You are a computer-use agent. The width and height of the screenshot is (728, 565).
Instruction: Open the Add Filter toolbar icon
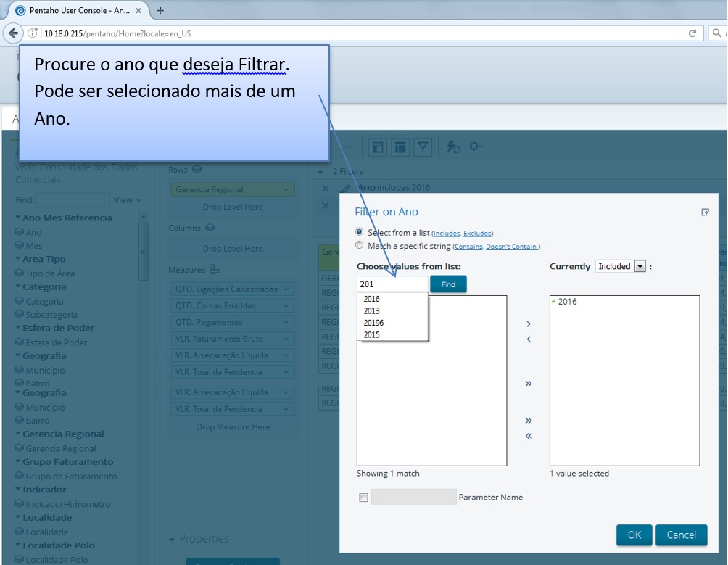(x=424, y=147)
